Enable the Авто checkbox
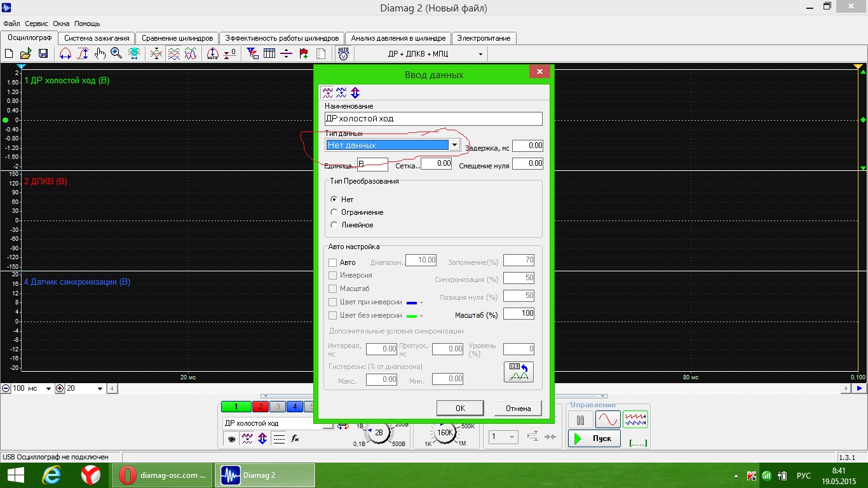Screen dimensions: 868x488 [x=332, y=262]
